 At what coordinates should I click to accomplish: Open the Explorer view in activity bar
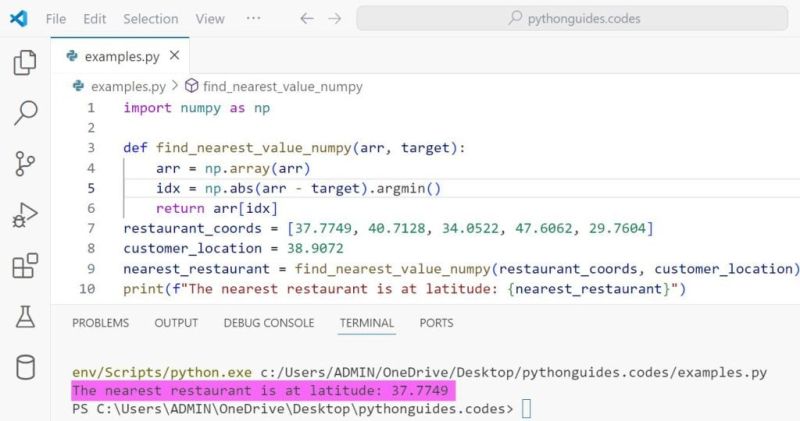pos(24,62)
